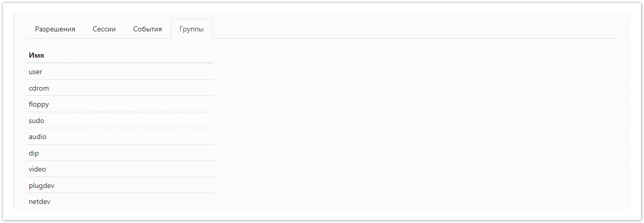Screen dimensions: 644x223
Task: Open the tab left of События
Action: 104,29
